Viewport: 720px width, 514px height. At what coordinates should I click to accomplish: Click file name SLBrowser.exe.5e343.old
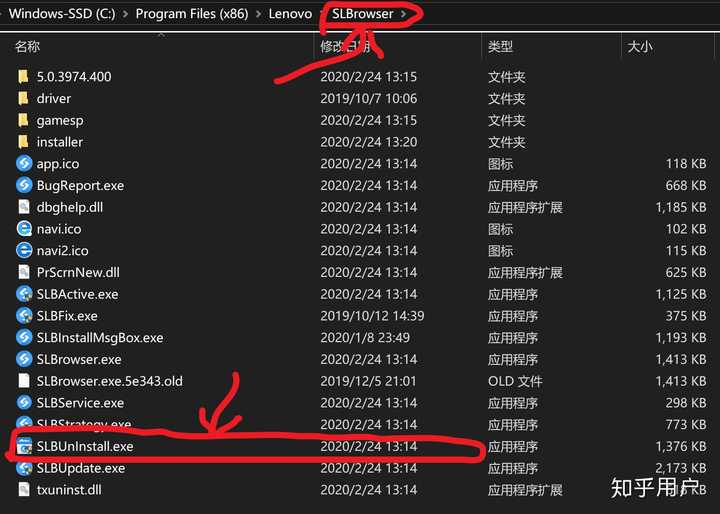pyautogui.click(x=110, y=381)
